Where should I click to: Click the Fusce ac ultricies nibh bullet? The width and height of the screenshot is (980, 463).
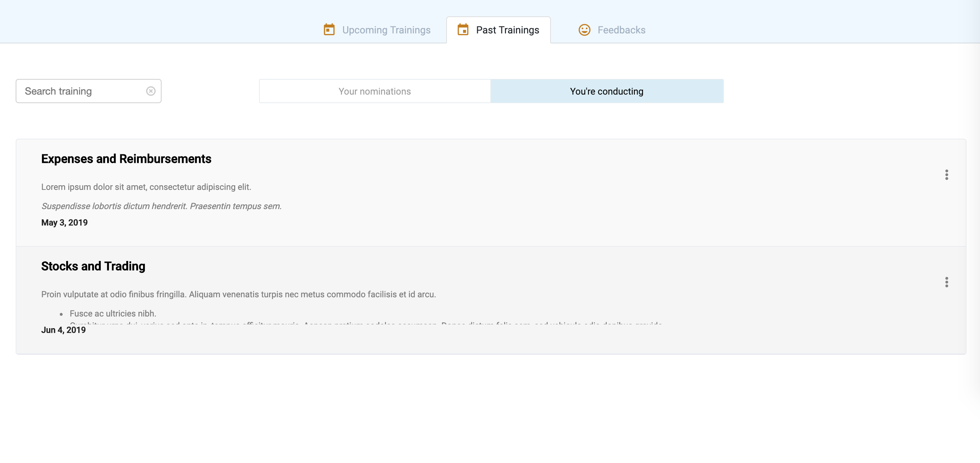[x=112, y=314]
